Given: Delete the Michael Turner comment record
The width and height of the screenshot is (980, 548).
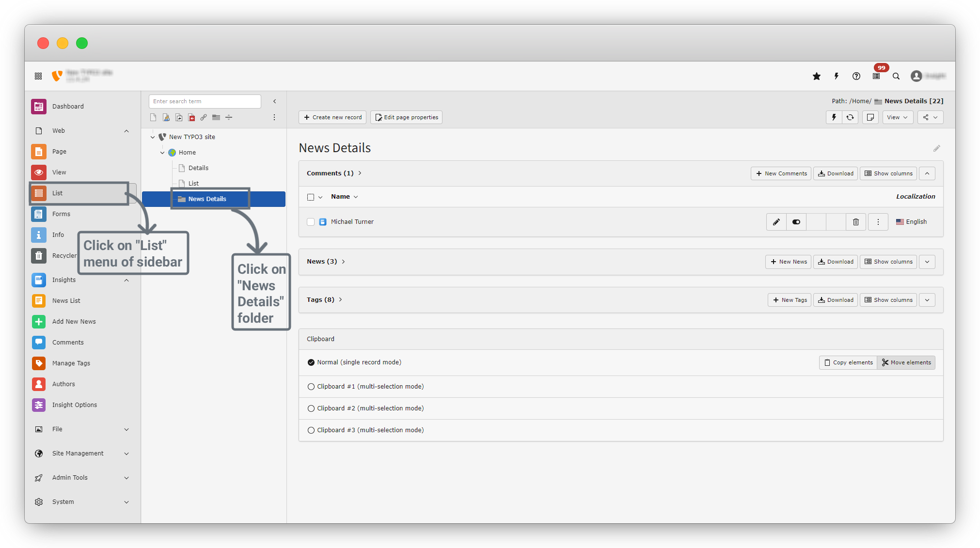Looking at the screenshot, I should [x=855, y=222].
